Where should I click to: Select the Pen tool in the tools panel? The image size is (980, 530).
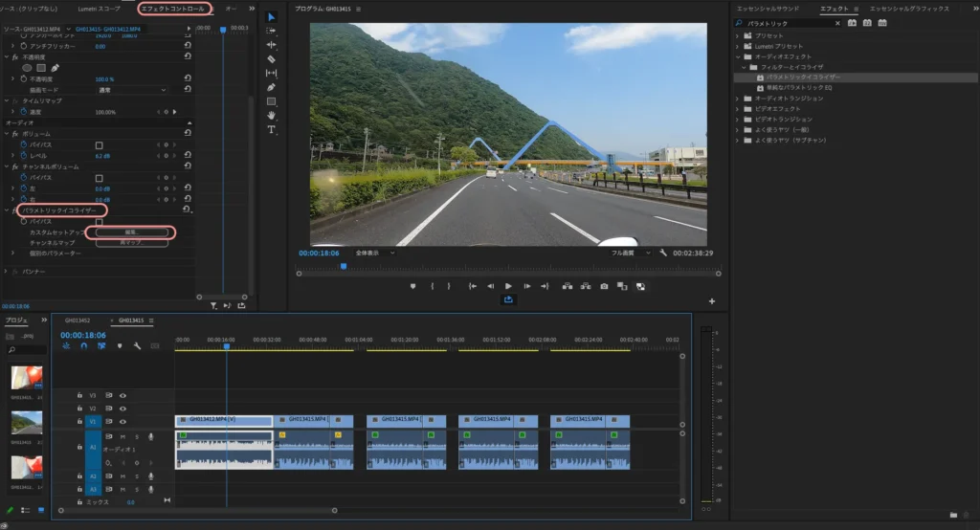point(271,87)
